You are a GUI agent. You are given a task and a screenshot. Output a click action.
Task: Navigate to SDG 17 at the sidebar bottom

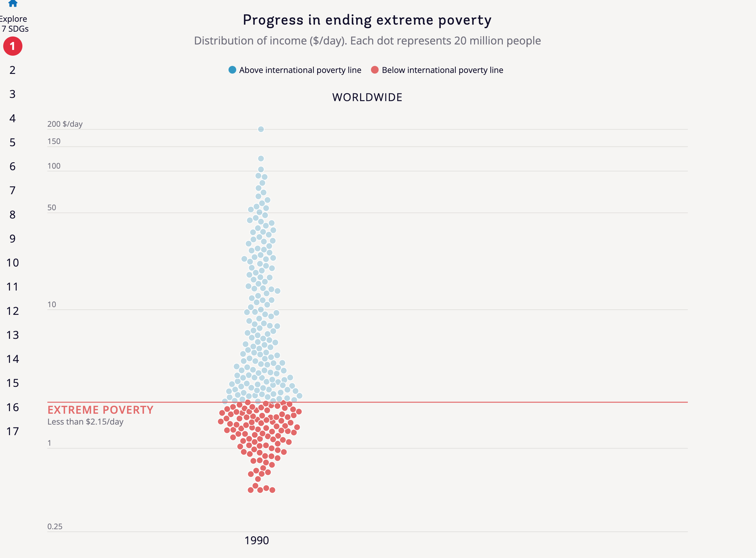click(12, 431)
